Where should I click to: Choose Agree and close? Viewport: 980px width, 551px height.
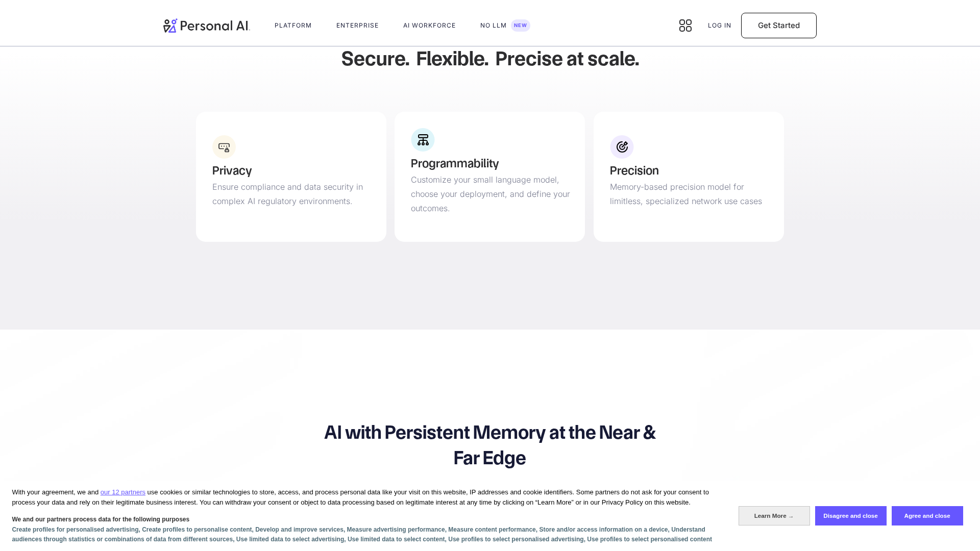pos(927,516)
